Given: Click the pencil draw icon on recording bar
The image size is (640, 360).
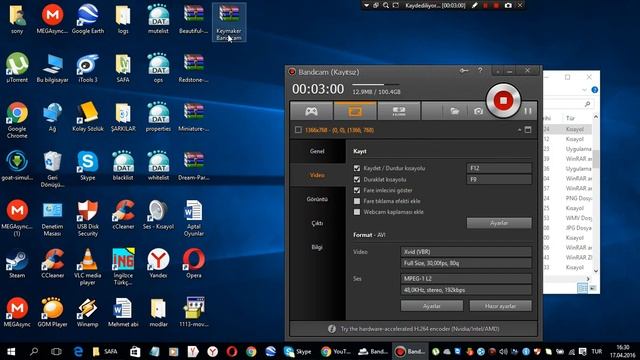Looking at the screenshot, I should coord(474,5).
